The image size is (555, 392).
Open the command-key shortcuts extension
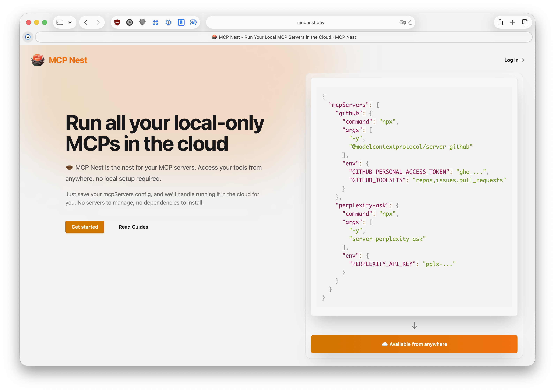pos(155,22)
